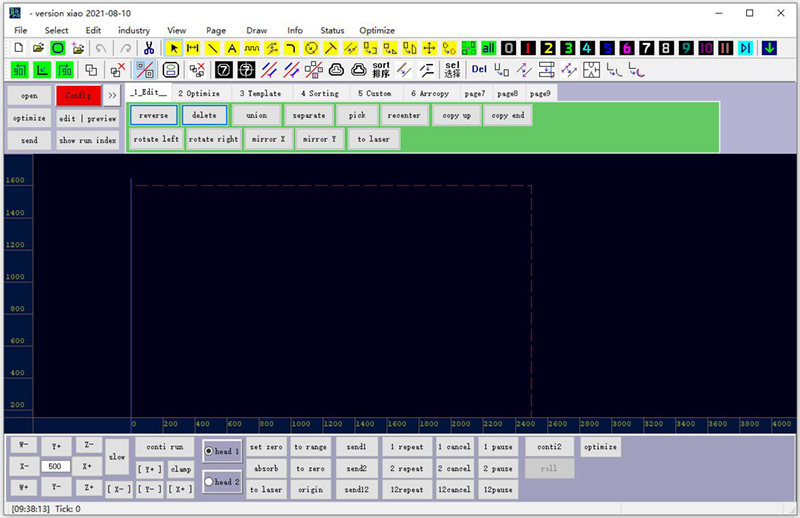Switch to the '6 Arrcopy' tab
The width and height of the screenshot is (800, 518).
click(x=430, y=93)
